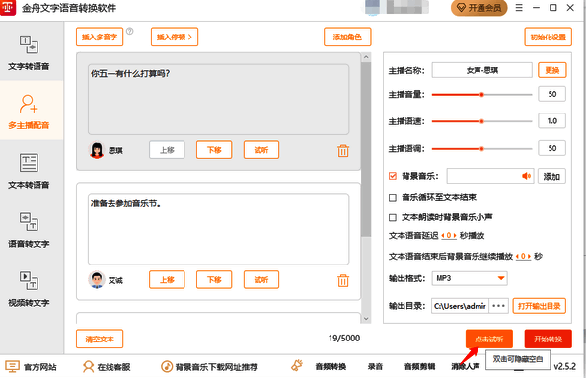
Task: Click 打开输出目录 button
Action: pyautogui.click(x=540, y=306)
